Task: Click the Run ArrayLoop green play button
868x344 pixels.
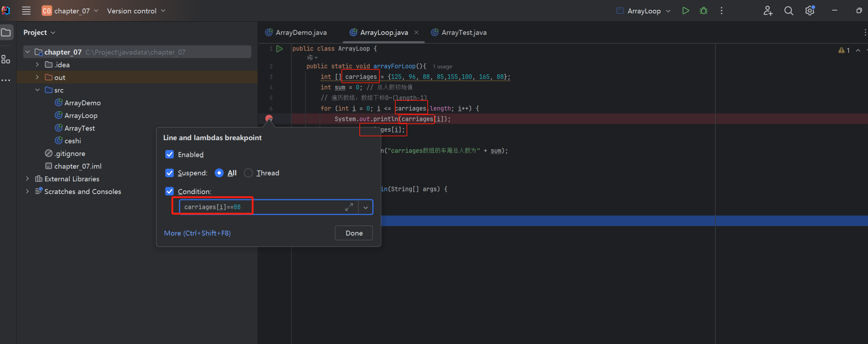Action: pos(685,11)
